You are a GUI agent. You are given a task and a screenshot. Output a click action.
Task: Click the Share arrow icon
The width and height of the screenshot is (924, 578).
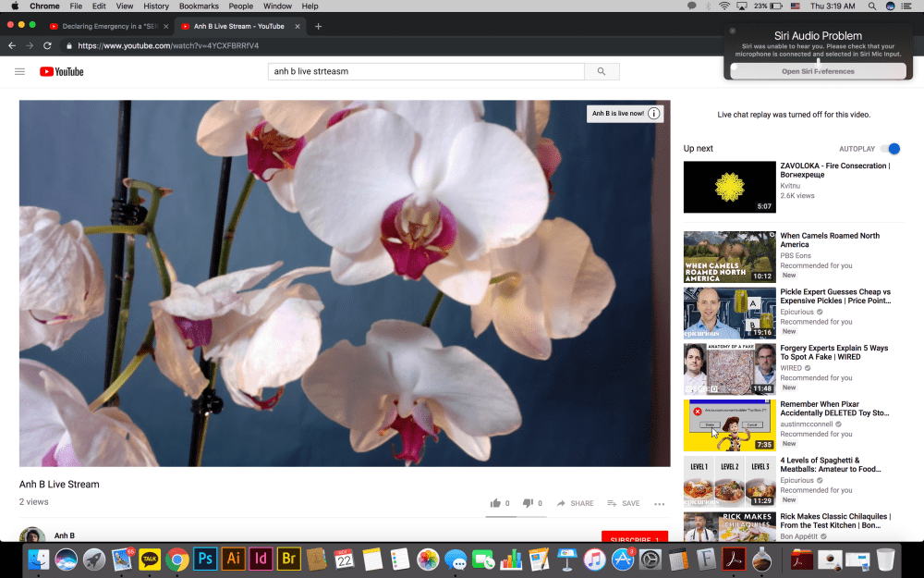pos(563,503)
